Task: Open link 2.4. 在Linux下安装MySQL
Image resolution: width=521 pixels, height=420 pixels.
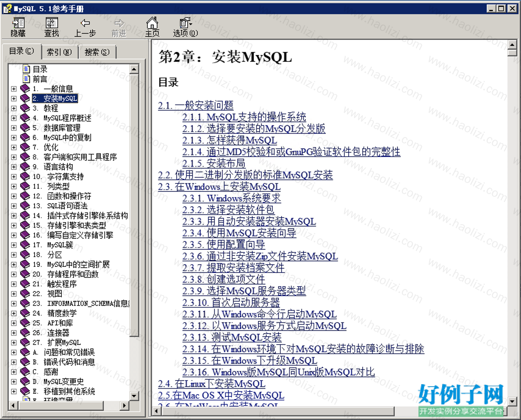Action: tap(212, 384)
